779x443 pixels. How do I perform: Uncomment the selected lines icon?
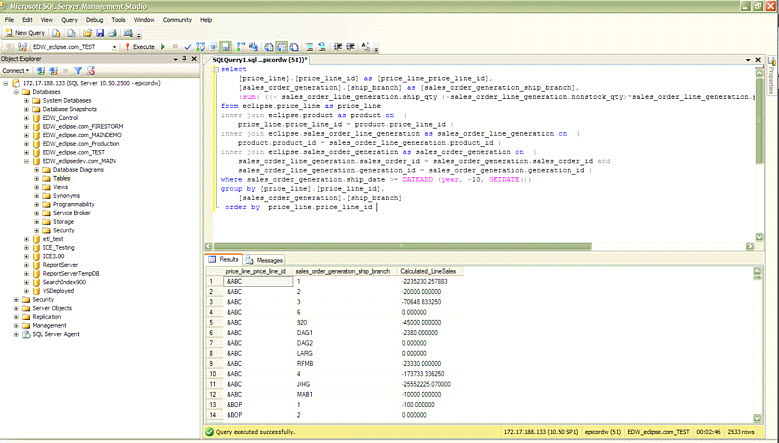click(x=322, y=47)
